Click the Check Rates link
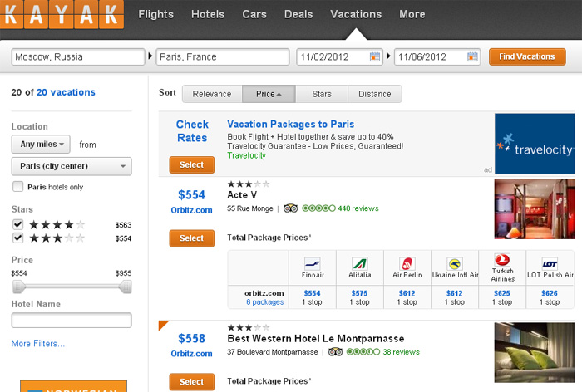The image size is (582, 392). coord(192,131)
